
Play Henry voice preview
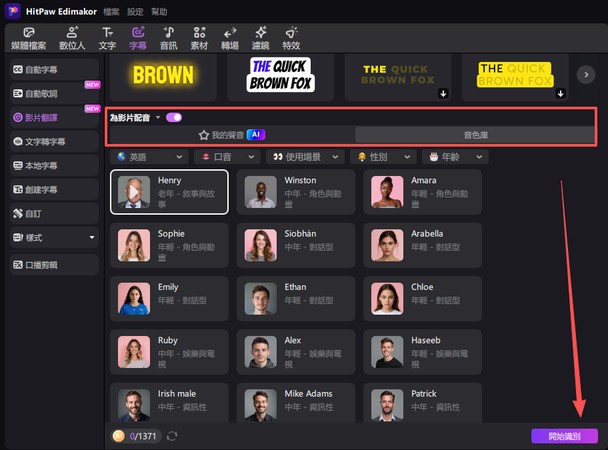coord(134,192)
